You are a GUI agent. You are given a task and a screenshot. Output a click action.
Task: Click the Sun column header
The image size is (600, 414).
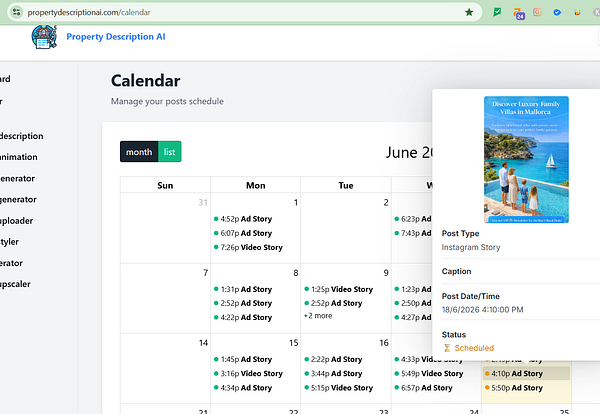[x=165, y=186]
